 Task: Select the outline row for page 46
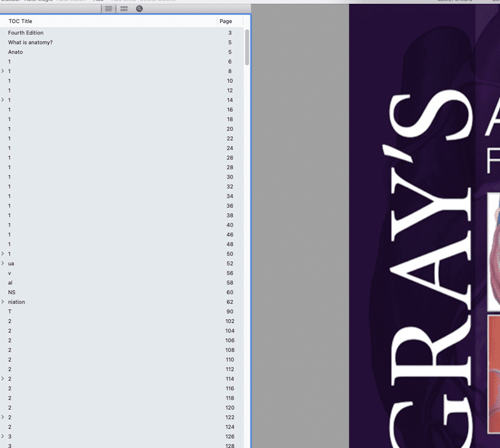tap(122, 234)
